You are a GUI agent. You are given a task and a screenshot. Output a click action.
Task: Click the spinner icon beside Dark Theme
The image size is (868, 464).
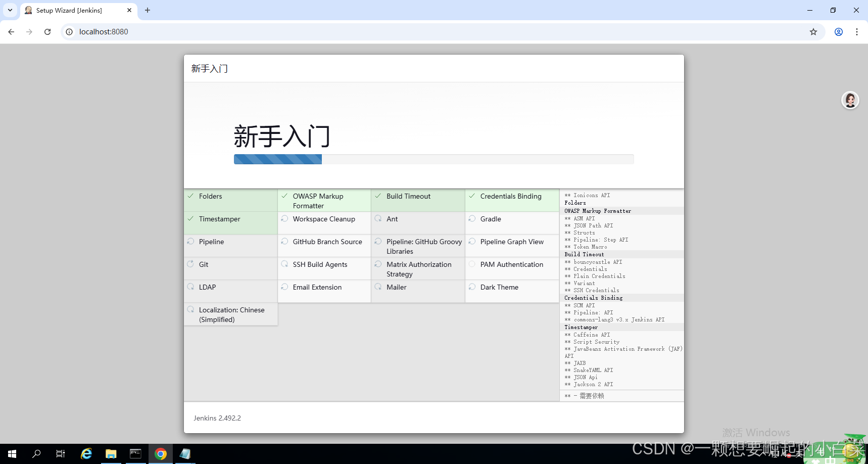click(472, 287)
